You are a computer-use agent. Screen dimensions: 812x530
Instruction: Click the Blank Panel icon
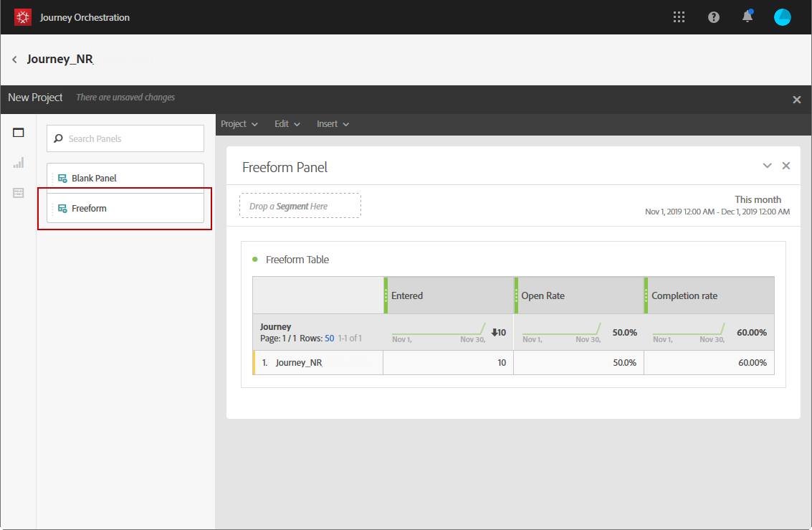pos(62,179)
